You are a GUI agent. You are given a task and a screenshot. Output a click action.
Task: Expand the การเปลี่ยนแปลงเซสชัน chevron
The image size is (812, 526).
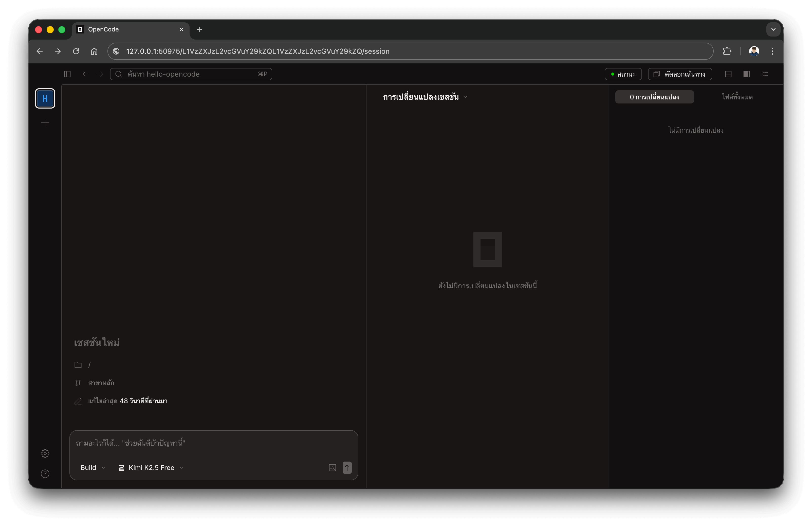click(465, 97)
